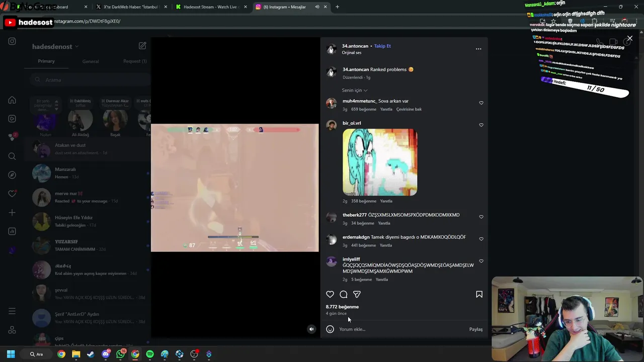The height and width of the screenshot is (362, 644).
Task: Click the Yorum ekle comment input field
Action: 403,329
